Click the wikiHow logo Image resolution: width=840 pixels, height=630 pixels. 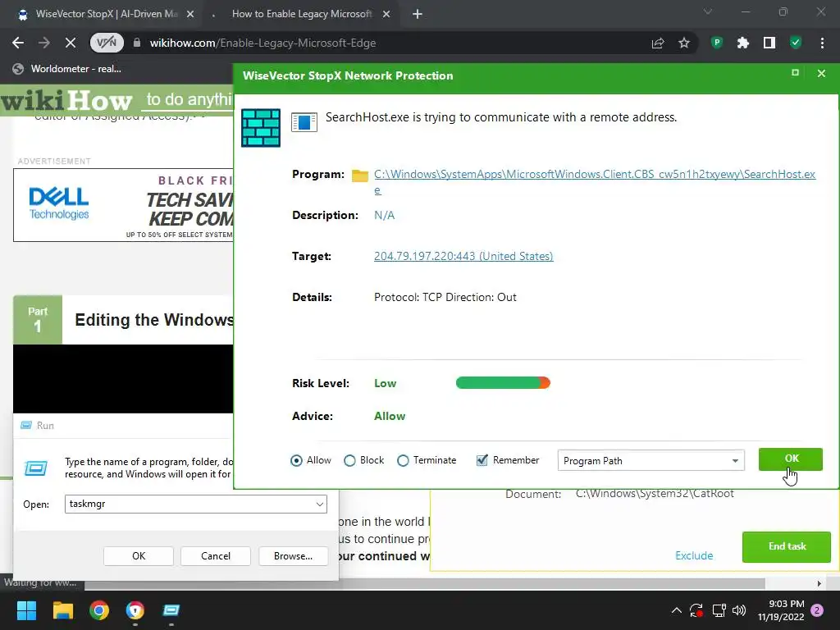[x=66, y=101]
